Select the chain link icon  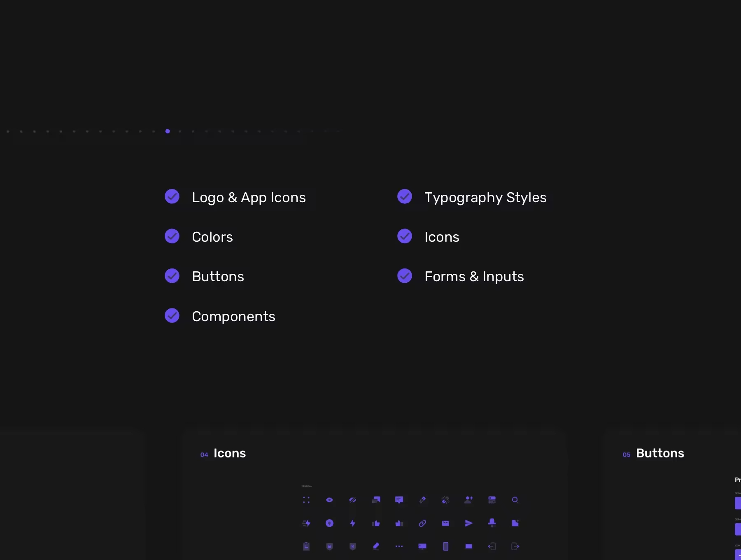point(422,523)
